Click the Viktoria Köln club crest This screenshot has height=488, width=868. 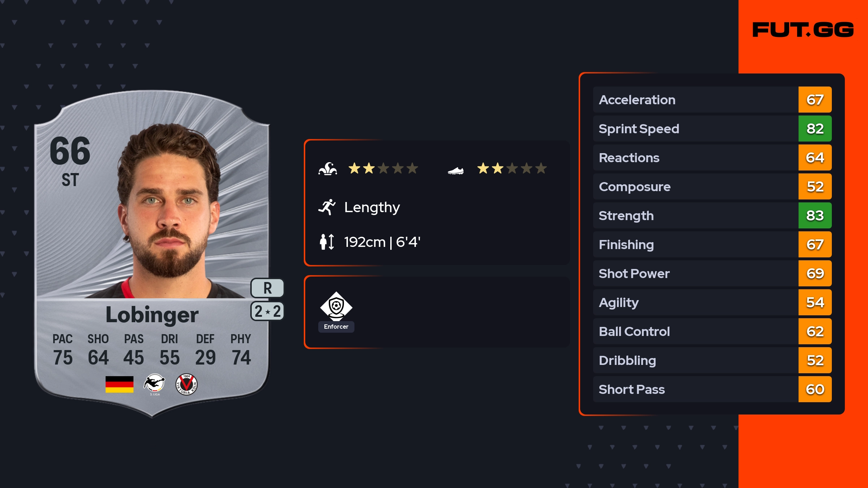pos(186,384)
